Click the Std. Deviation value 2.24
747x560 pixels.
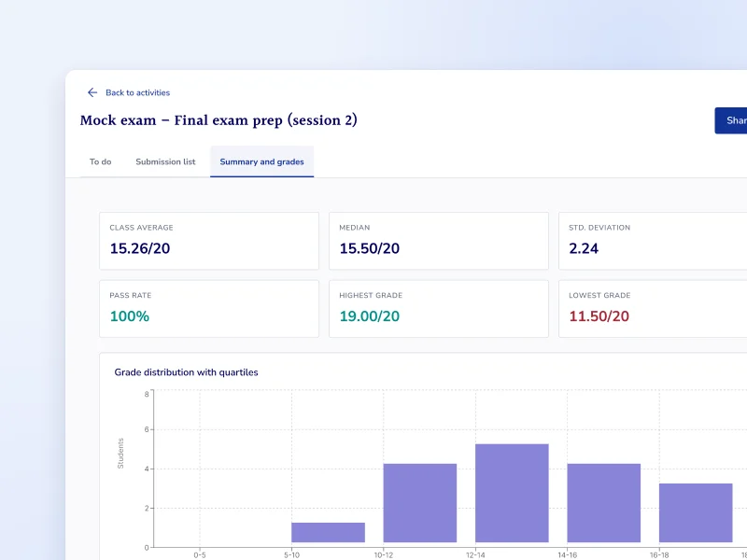[584, 248]
